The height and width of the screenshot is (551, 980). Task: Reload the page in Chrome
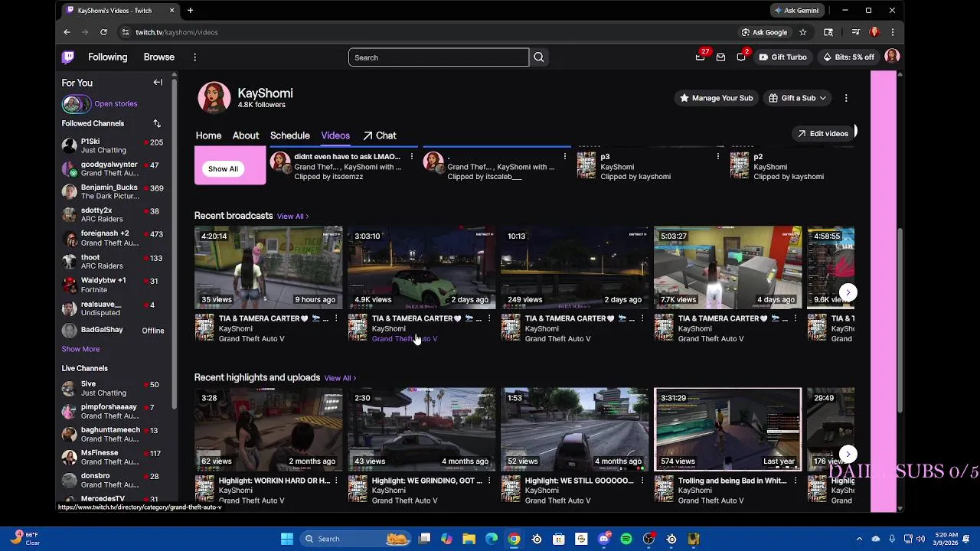pos(103,32)
